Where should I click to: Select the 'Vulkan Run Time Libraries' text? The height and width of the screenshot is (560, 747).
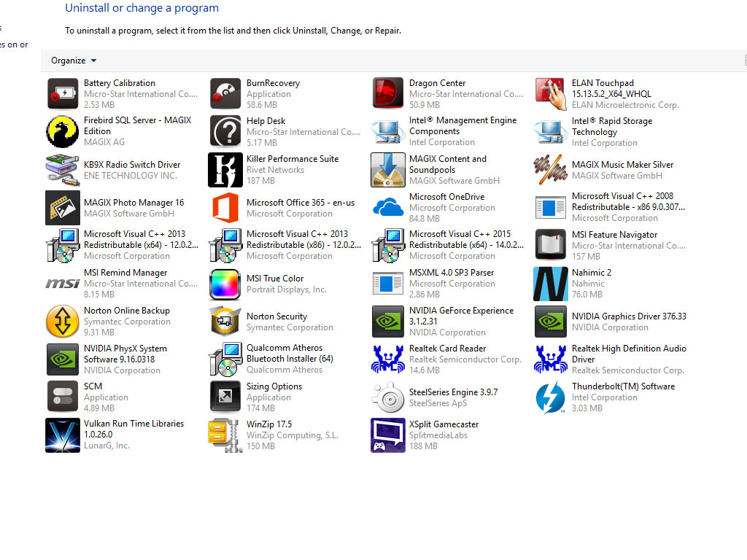point(134,424)
